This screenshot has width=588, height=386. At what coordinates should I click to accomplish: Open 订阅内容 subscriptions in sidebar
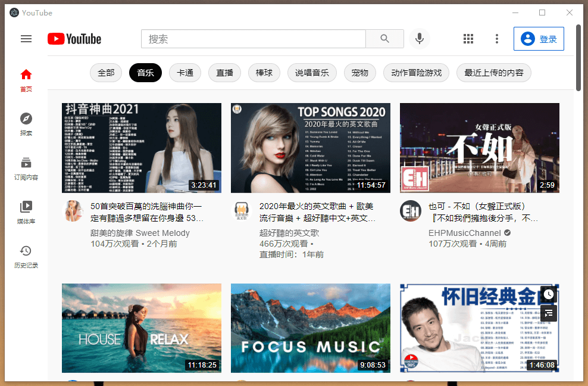click(26, 169)
